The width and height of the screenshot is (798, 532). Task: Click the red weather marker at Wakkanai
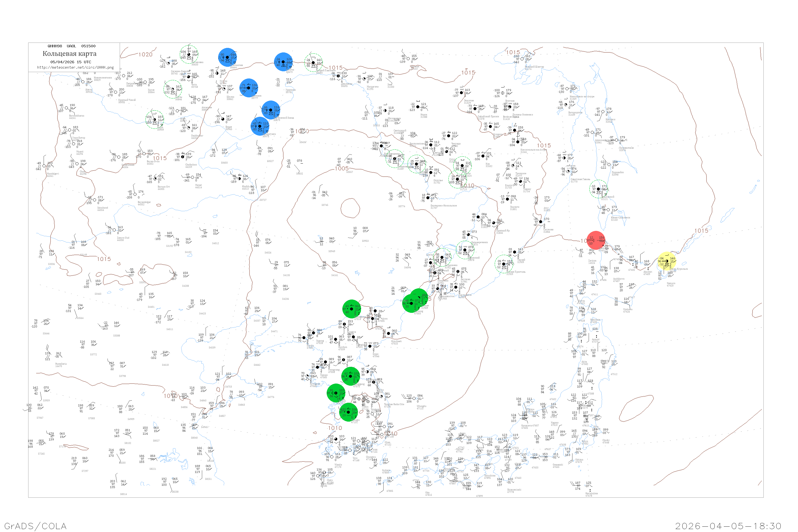coord(596,240)
